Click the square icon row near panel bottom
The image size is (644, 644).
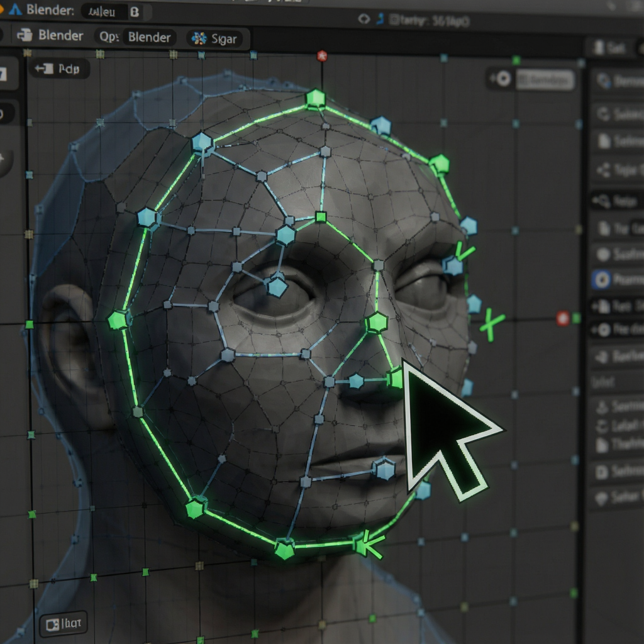[x=618, y=472]
